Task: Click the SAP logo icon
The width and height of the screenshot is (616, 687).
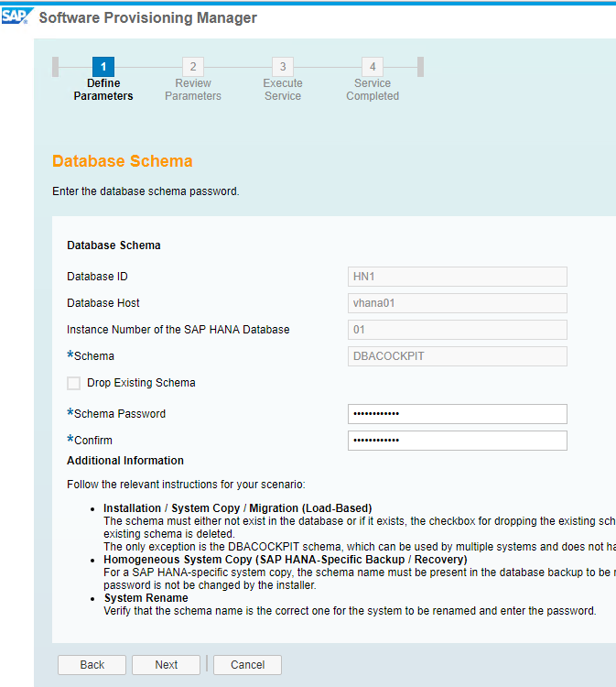Action: pos(17,16)
